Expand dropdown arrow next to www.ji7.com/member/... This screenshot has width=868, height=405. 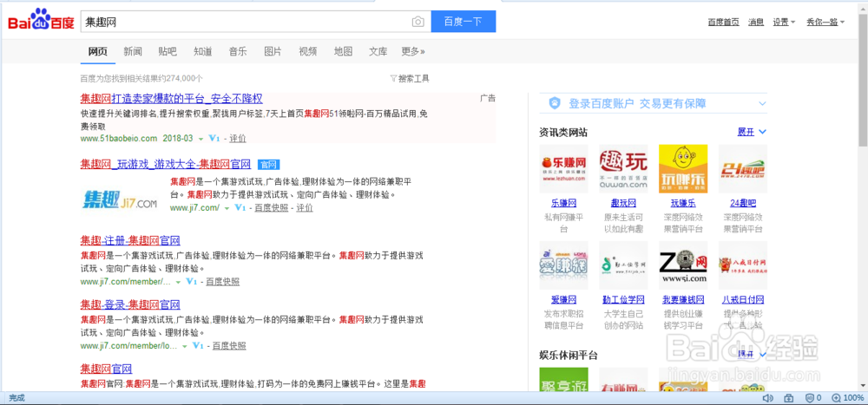(178, 282)
